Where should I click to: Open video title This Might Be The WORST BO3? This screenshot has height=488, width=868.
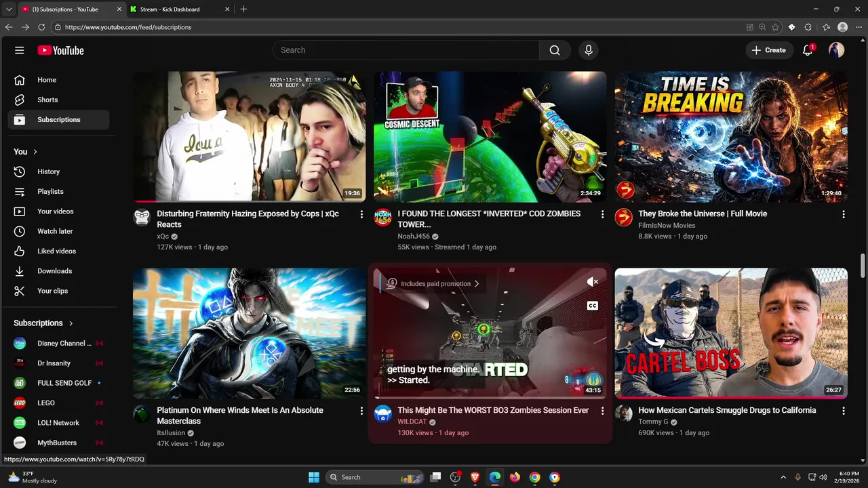[x=493, y=410]
